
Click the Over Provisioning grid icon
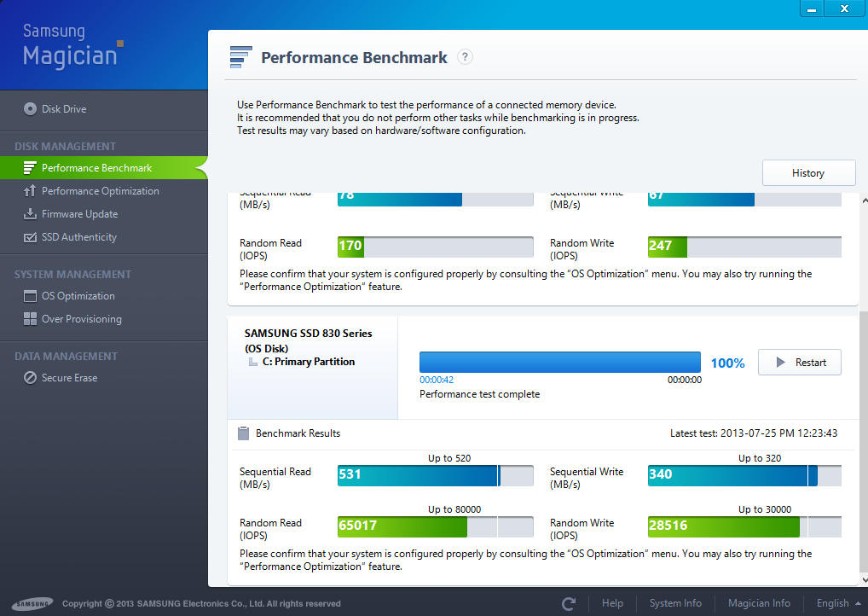30,319
